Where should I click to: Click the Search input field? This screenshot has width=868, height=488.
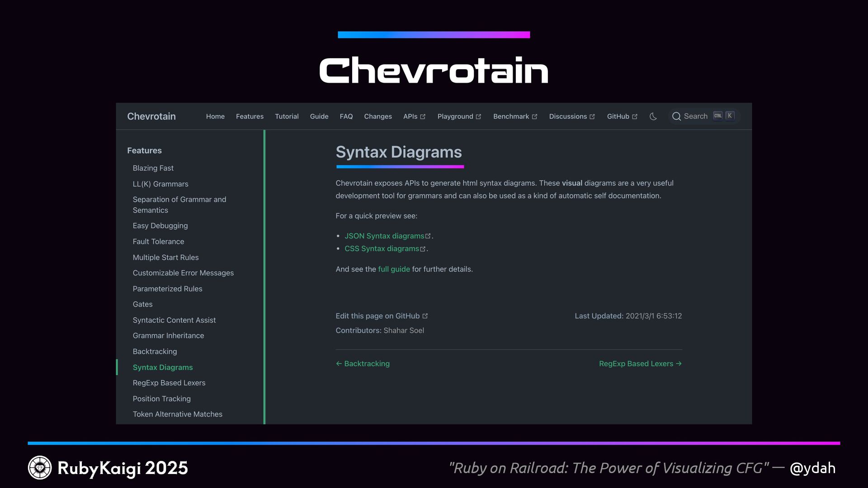695,117
